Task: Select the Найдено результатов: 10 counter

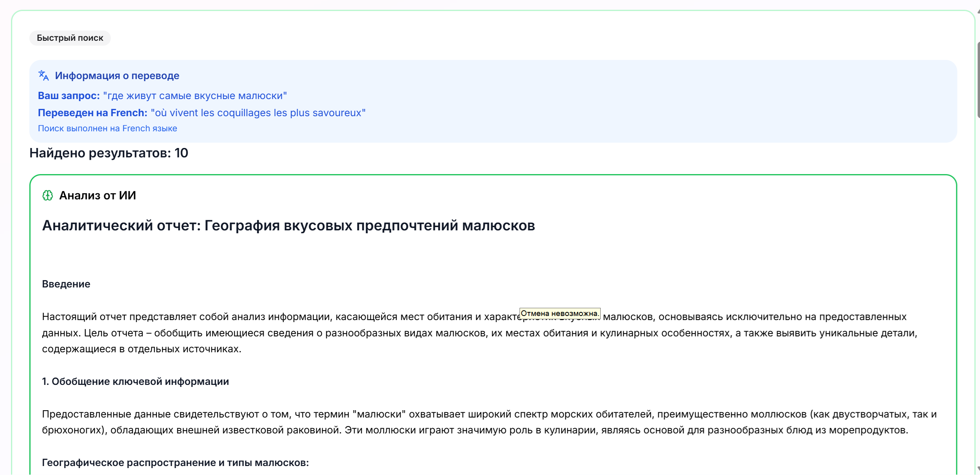Action: (x=108, y=153)
